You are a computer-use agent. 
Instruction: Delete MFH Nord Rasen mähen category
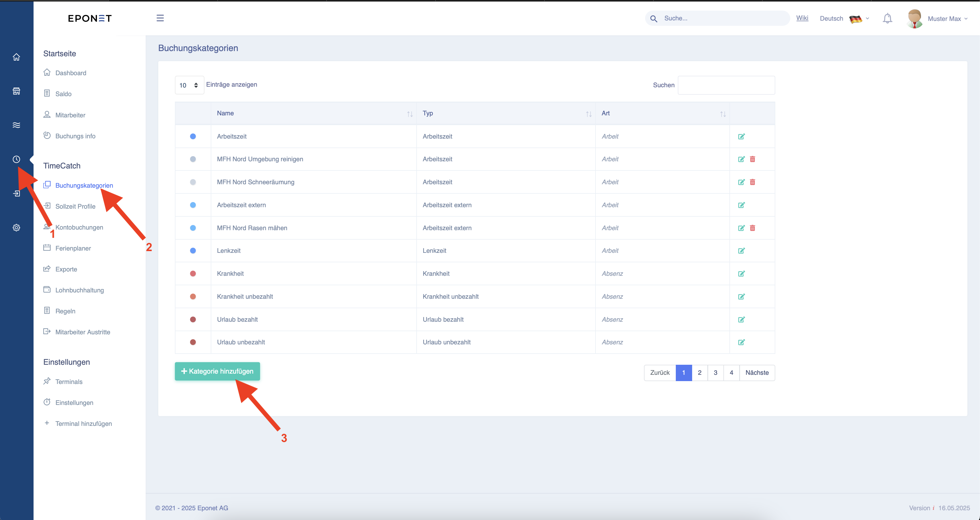coord(753,228)
